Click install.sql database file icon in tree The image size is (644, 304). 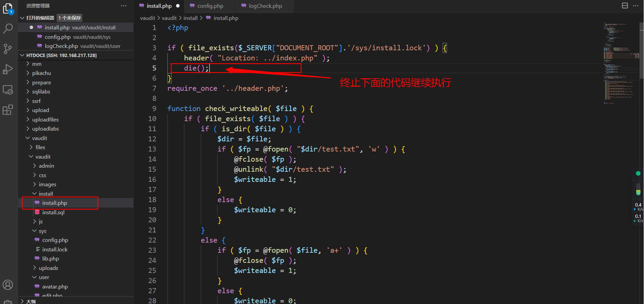point(37,212)
